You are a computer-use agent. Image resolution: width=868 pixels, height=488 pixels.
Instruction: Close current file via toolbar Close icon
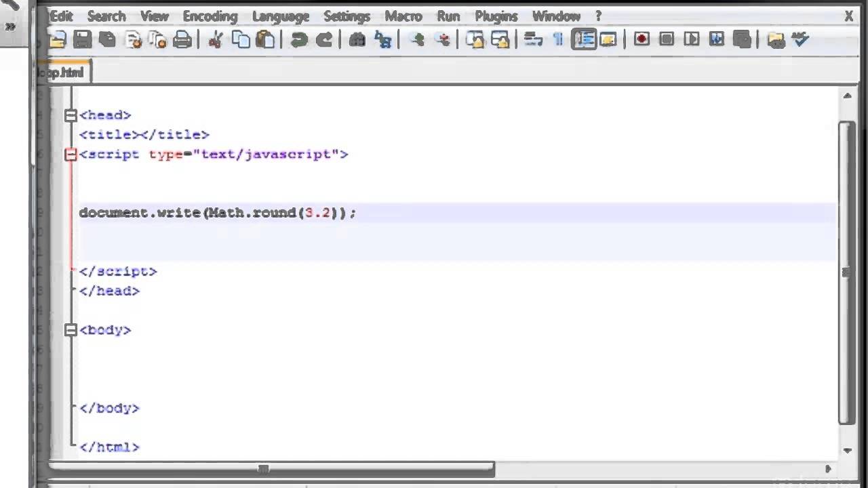pyautogui.click(x=133, y=39)
